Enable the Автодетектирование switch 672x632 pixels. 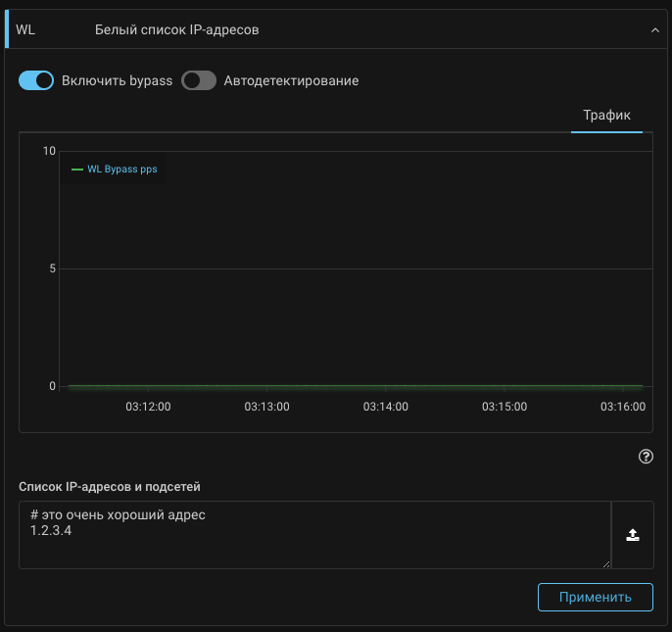199,80
